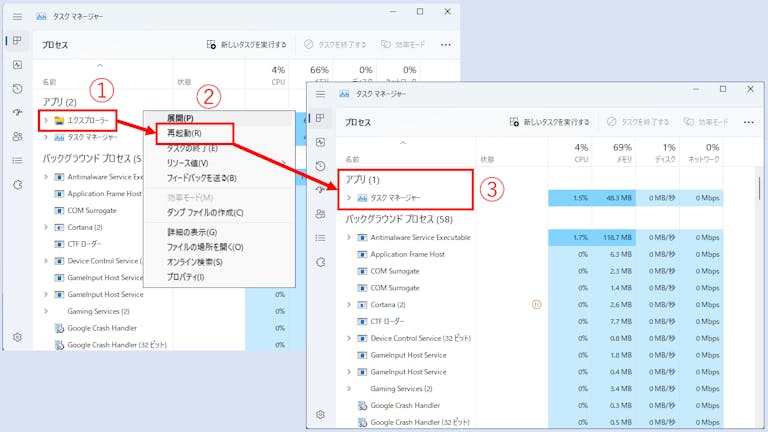This screenshot has width=768, height=432.
Task: Select Application Frame Host row in front window
Action: (x=532, y=255)
